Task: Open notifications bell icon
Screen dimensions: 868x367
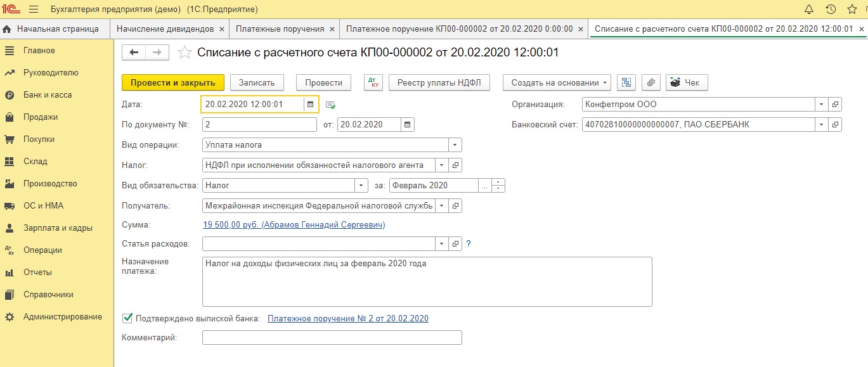Action: [x=808, y=10]
